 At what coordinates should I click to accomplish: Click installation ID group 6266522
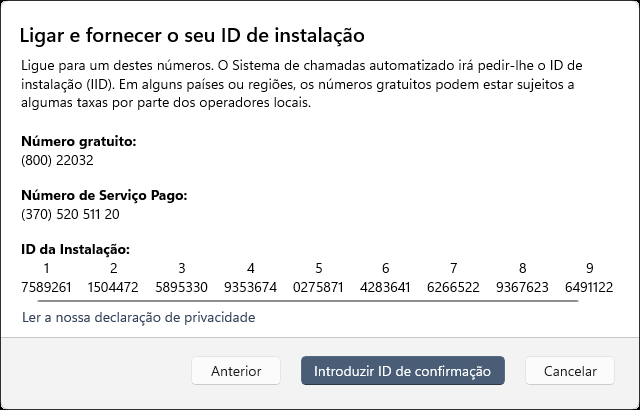(453, 286)
